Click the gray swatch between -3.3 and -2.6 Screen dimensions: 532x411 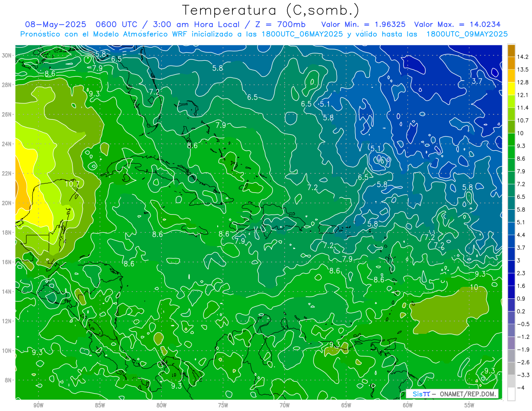point(511,368)
